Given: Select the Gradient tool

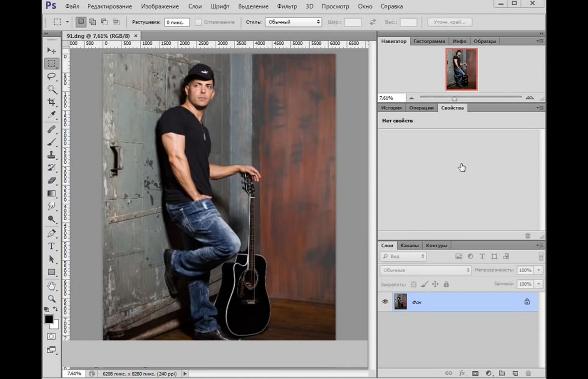Looking at the screenshot, I should [x=51, y=194].
